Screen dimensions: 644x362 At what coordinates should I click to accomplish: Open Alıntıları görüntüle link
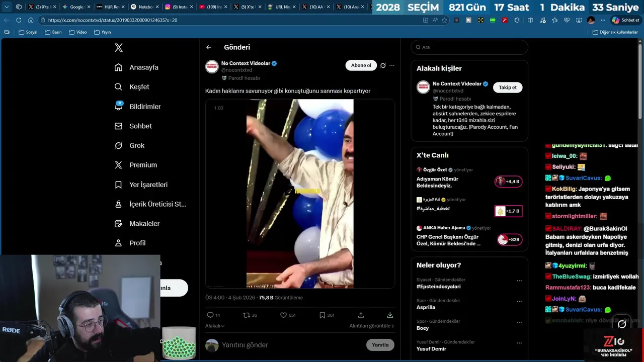tap(372, 326)
